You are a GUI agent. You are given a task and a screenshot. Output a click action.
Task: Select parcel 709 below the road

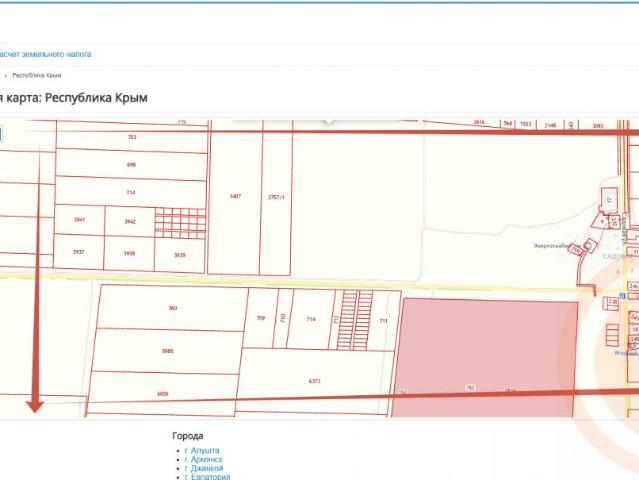[x=260, y=318]
